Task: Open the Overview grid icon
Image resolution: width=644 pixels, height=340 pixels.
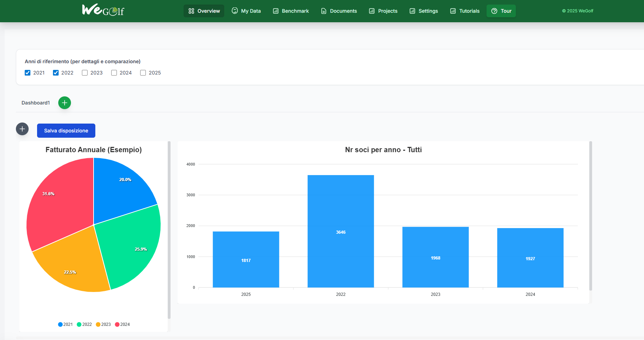Action: tap(191, 11)
